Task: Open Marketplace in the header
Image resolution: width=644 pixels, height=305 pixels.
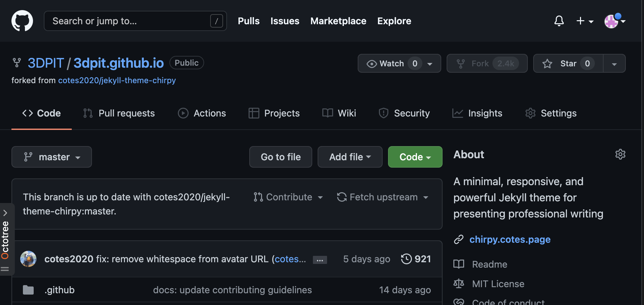Action: point(338,21)
